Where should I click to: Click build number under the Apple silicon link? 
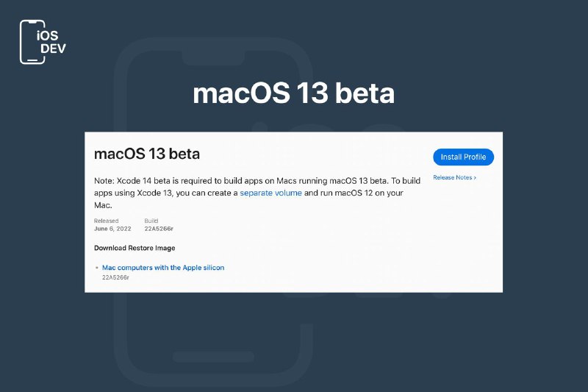click(x=115, y=277)
